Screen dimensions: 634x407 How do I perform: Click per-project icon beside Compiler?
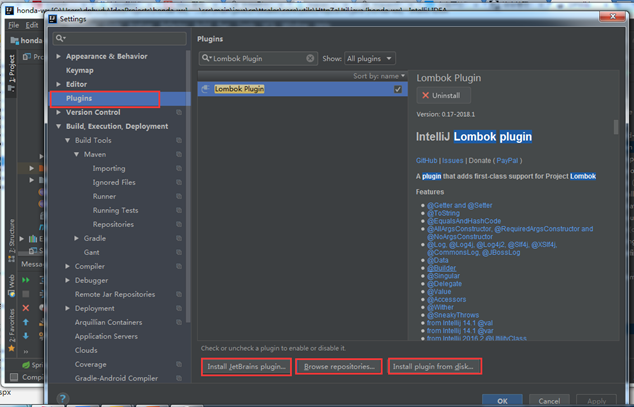pyautogui.click(x=179, y=266)
